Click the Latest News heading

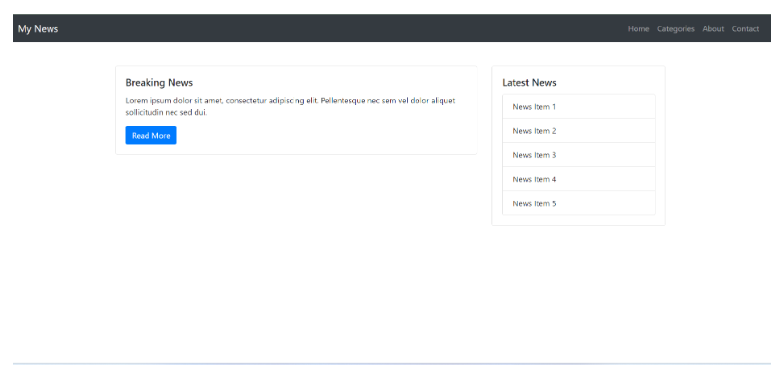(x=529, y=82)
